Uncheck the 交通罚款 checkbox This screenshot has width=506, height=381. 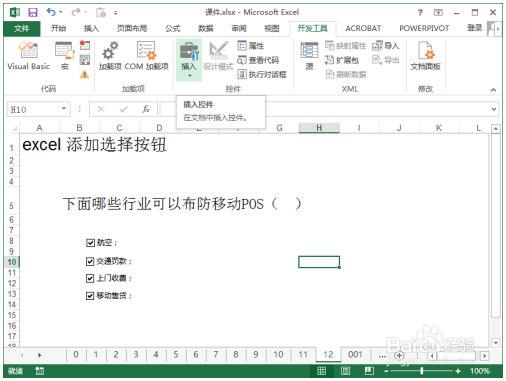[90, 261]
